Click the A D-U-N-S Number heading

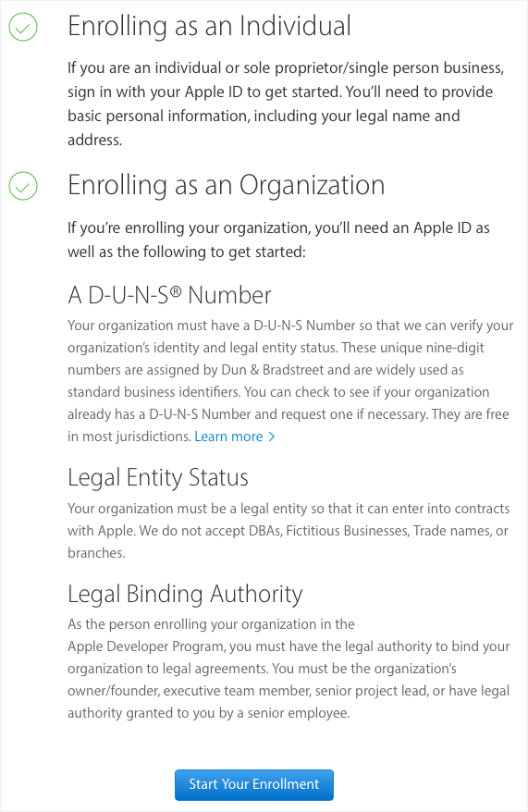(169, 295)
